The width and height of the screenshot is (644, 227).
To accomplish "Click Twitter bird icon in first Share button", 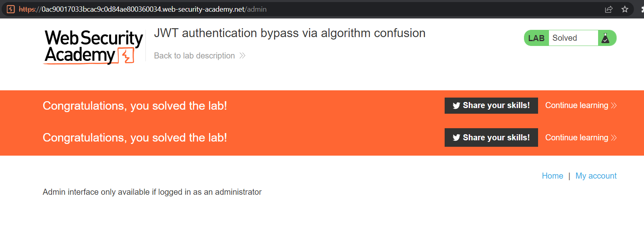I will [456, 106].
